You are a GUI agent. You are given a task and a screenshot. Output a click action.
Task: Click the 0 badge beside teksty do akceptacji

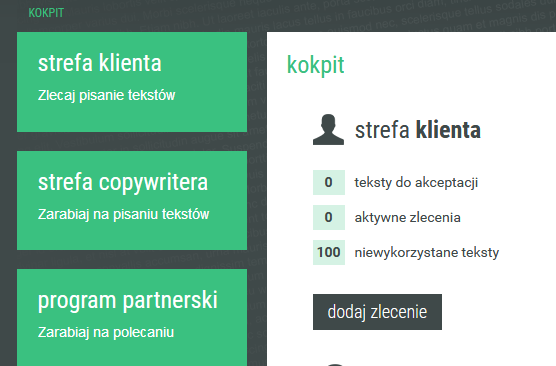coord(329,182)
